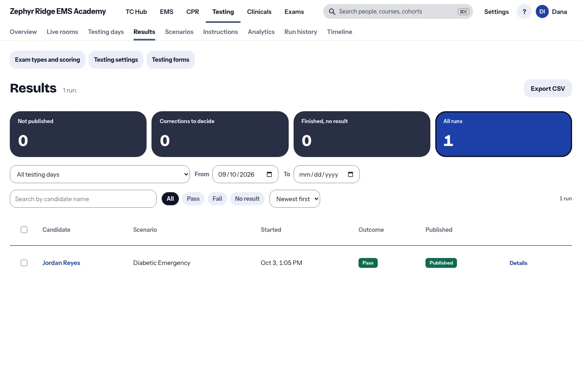Open the DI user avatar
The height and width of the screenshot is (368, 588).
pos(542,12)
